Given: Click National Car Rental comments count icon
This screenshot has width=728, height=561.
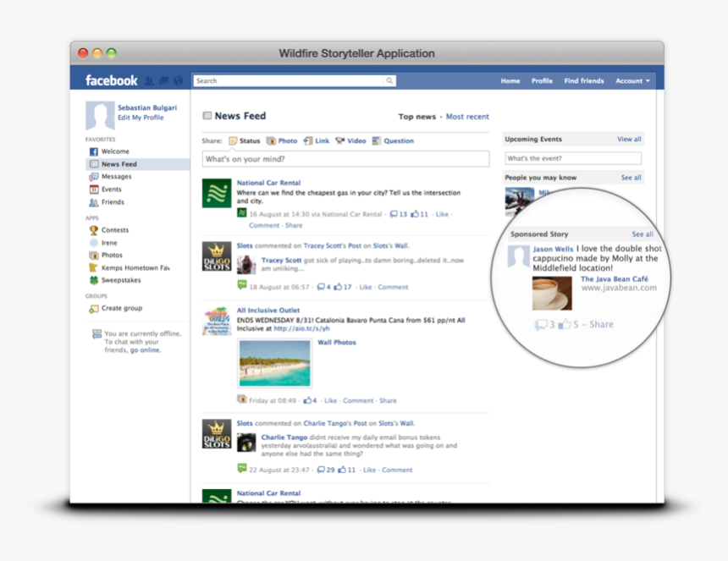Looking at the screenshot, I should (x=394, y=214).
